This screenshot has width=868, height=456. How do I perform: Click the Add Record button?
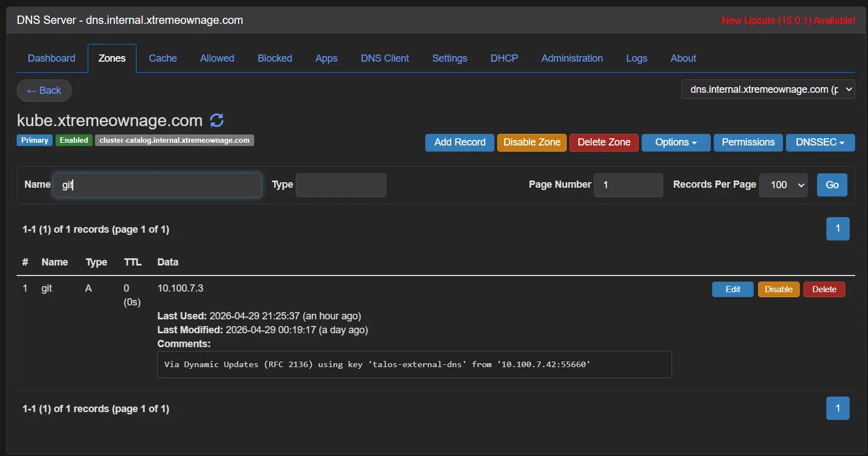[460, 142]
